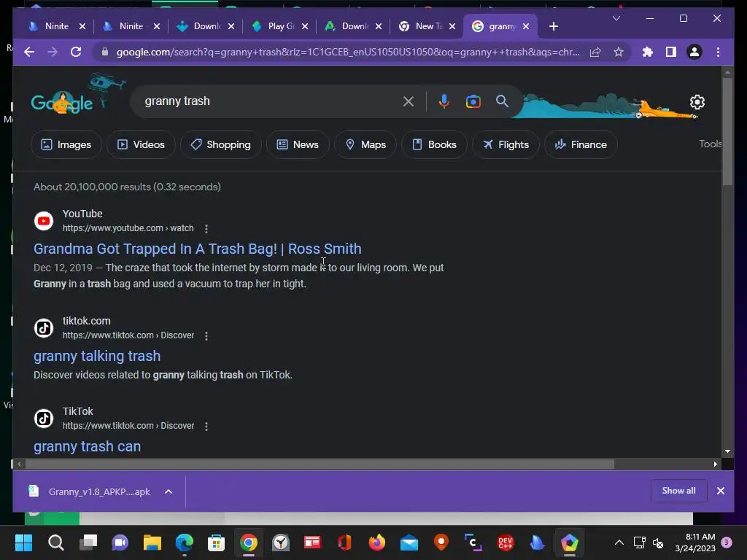Close the Play Games tab
The width and height of the screenshot is (747, 560).
305,26
